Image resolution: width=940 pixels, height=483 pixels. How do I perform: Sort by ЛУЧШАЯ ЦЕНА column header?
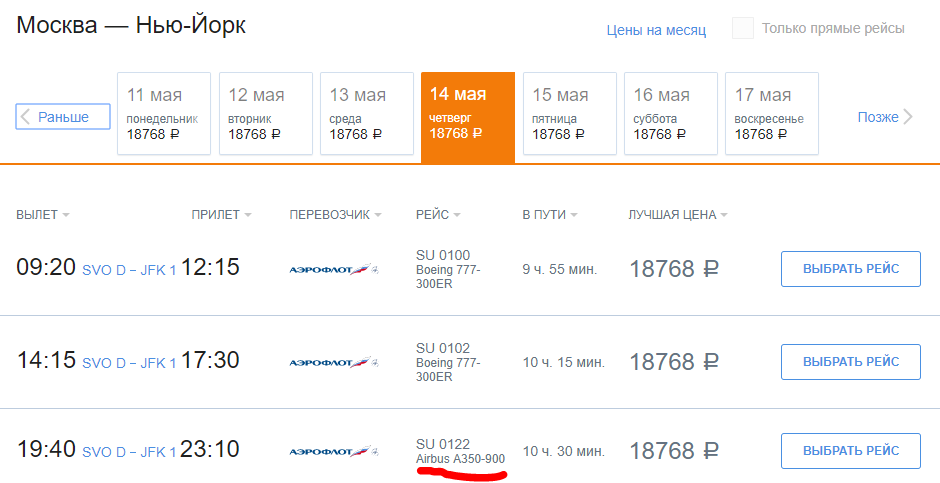point(678,215)
